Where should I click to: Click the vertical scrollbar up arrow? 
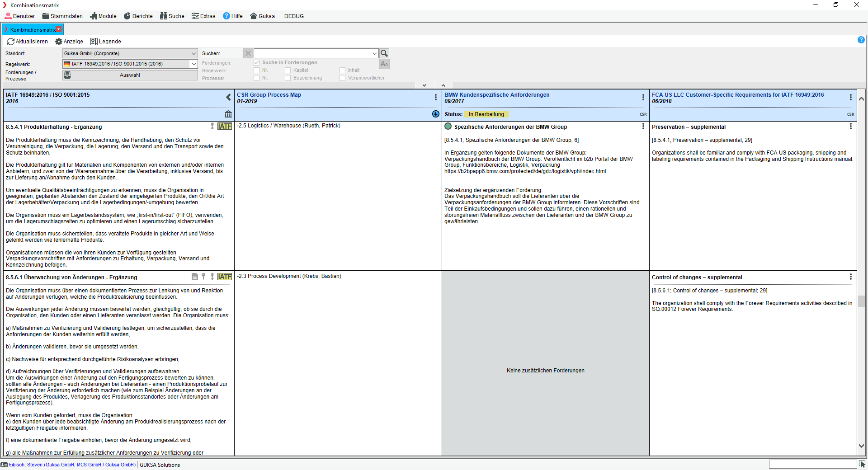pyautogui.click(x=861, y=99)
